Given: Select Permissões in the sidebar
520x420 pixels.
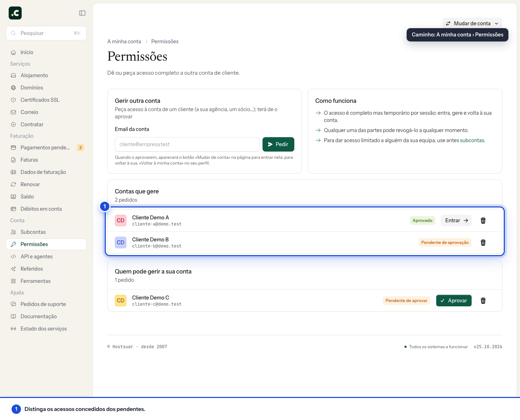Looking at the screenshot, I should tap(46, 244).
